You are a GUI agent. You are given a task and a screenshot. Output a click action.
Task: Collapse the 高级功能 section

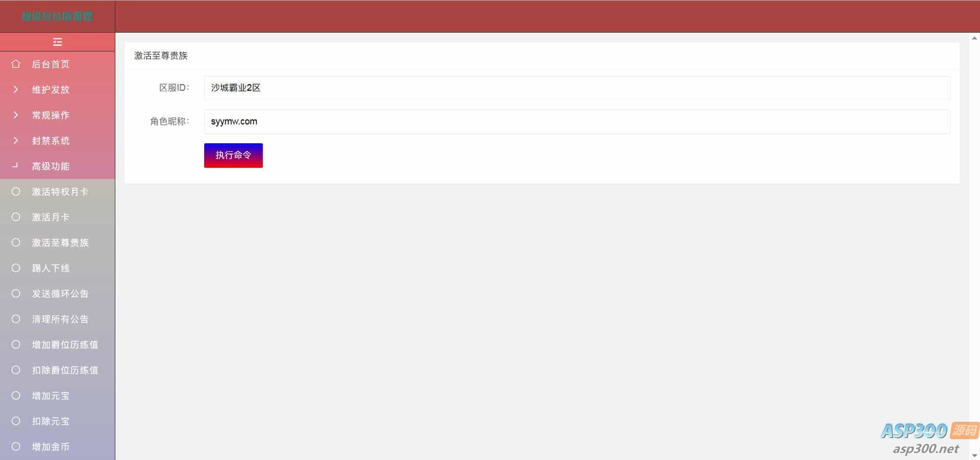[57, 166]
